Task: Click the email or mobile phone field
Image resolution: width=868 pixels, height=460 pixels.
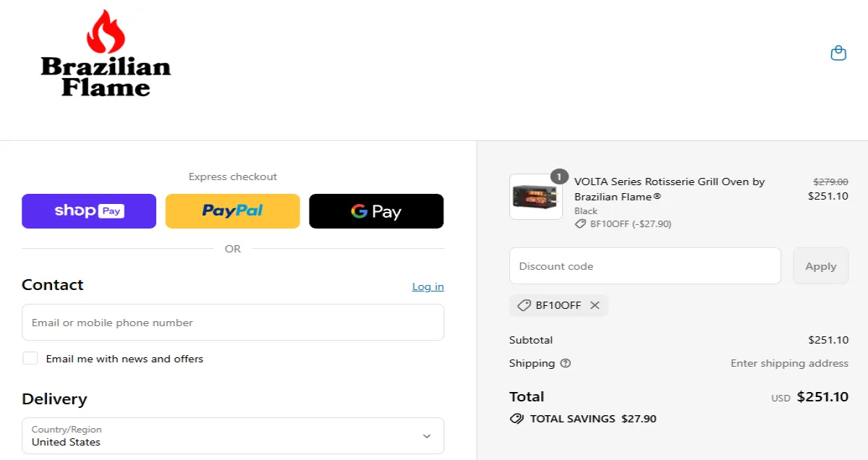Action: pos(233,322)
